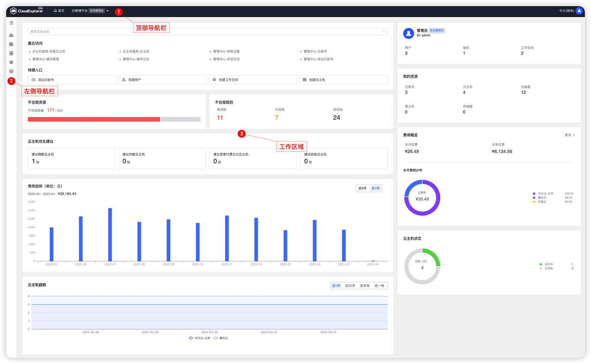Open the cloud server sidebar icon
This screenshot has height=364, width=591.
11,44
